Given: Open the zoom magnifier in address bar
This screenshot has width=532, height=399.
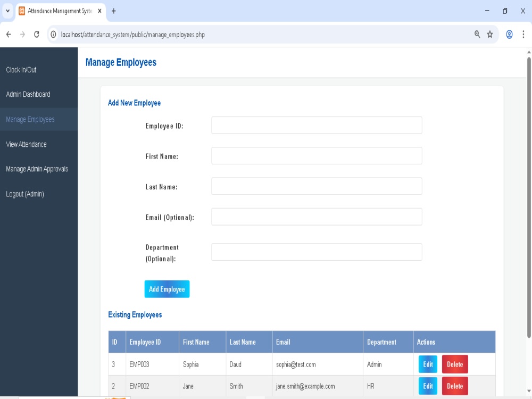Looking at the screenshot, I should pos(477,34).
